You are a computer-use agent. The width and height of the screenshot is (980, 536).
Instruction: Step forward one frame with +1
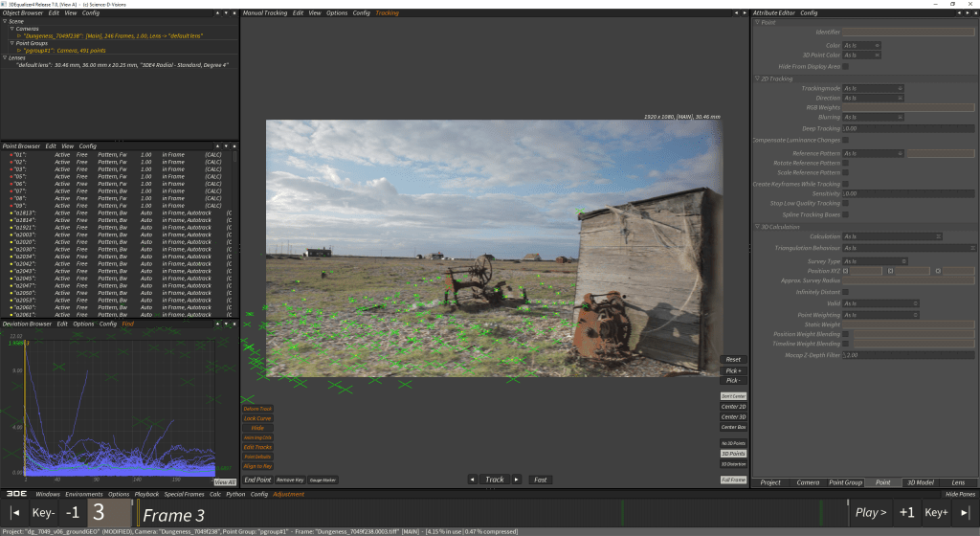(907, 512)
